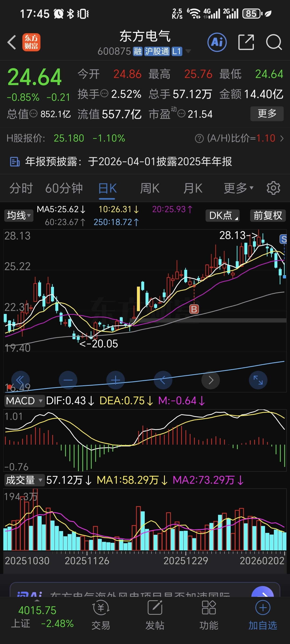The width and height of the screenshot is (290, 644).
Task: Open the DK点 selector
Action: (223, 215)
